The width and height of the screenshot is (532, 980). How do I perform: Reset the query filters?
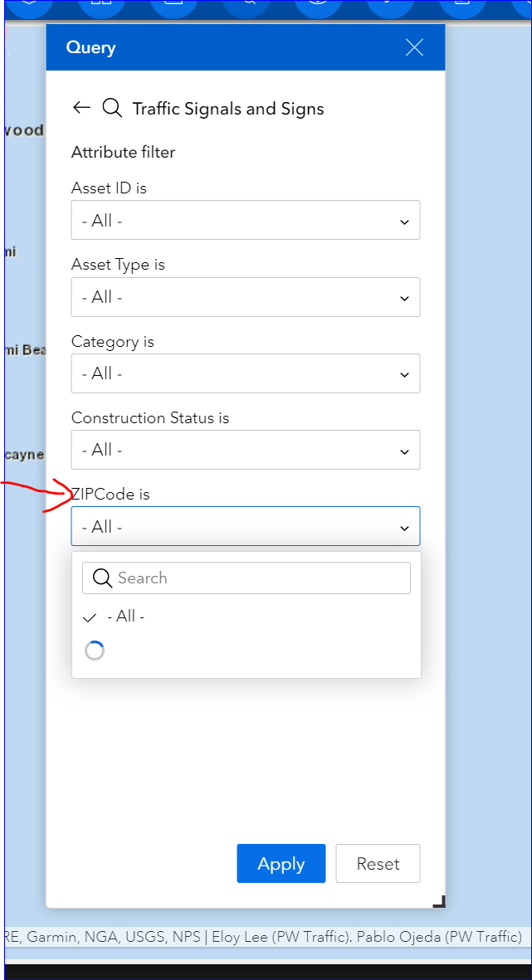(x=378, y=864)
